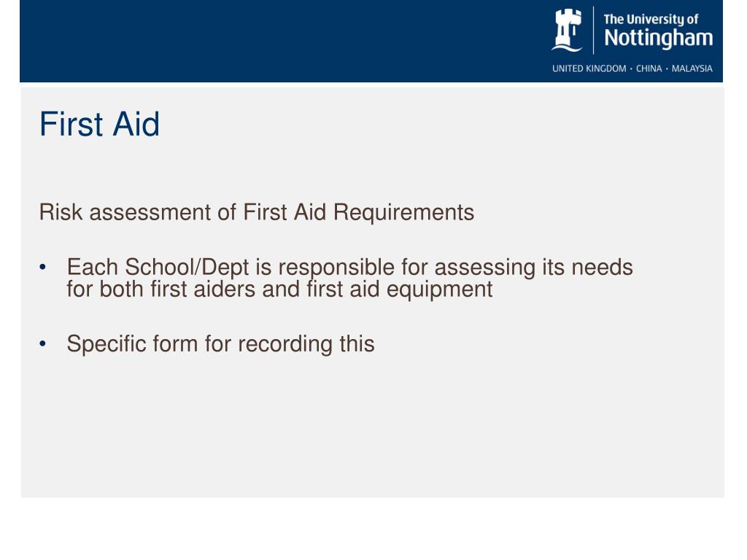Click "Specific form for recording this" text
Screen dimensions: 747x560
point(220,344)
